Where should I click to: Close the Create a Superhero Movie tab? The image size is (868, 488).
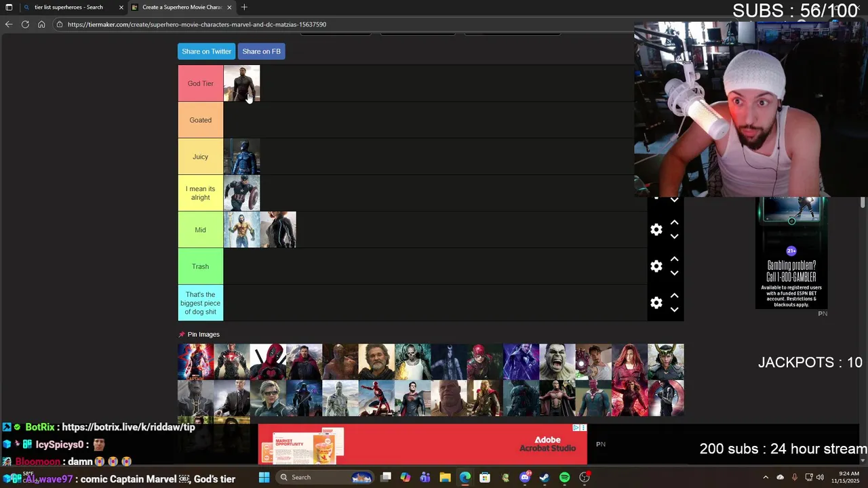coord(229,7)
